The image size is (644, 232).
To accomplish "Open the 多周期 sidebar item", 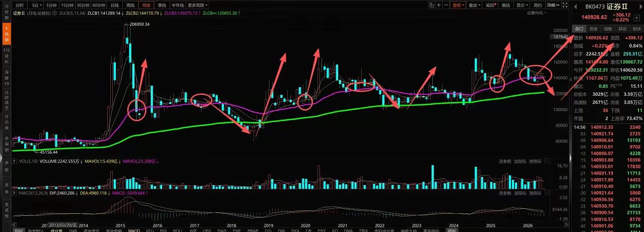I will [7, 145].
